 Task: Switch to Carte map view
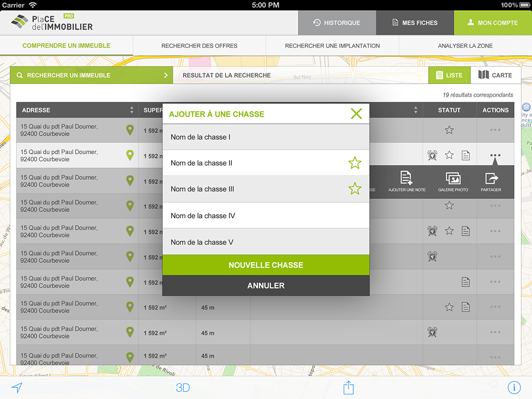pos(495,75)
